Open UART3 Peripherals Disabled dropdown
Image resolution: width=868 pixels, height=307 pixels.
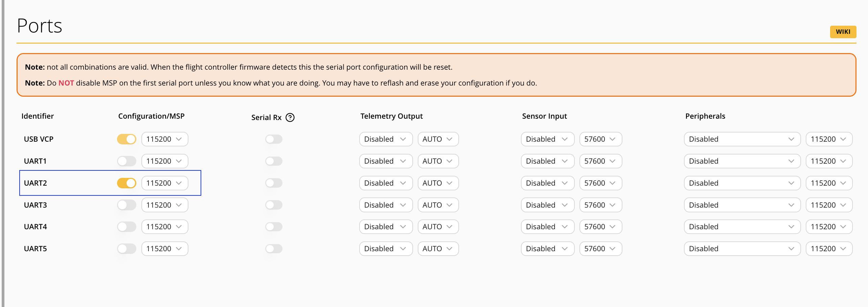[742, 205]
